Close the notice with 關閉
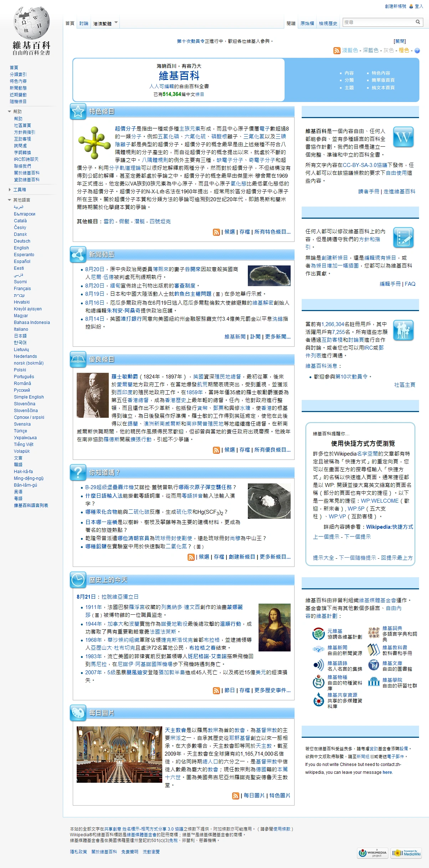 point(400,41)
